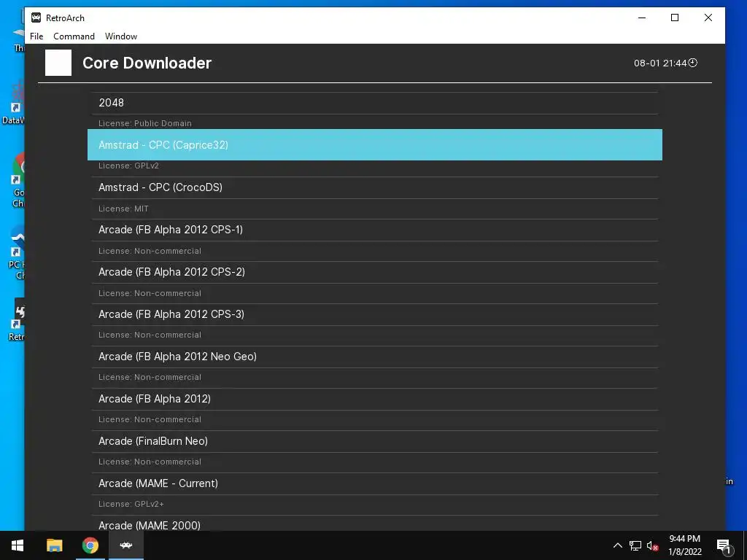Click the 08-01 21:44 timestamp
Screen dimensions: 747x560
pyautogui.click(x=660, y=63)
